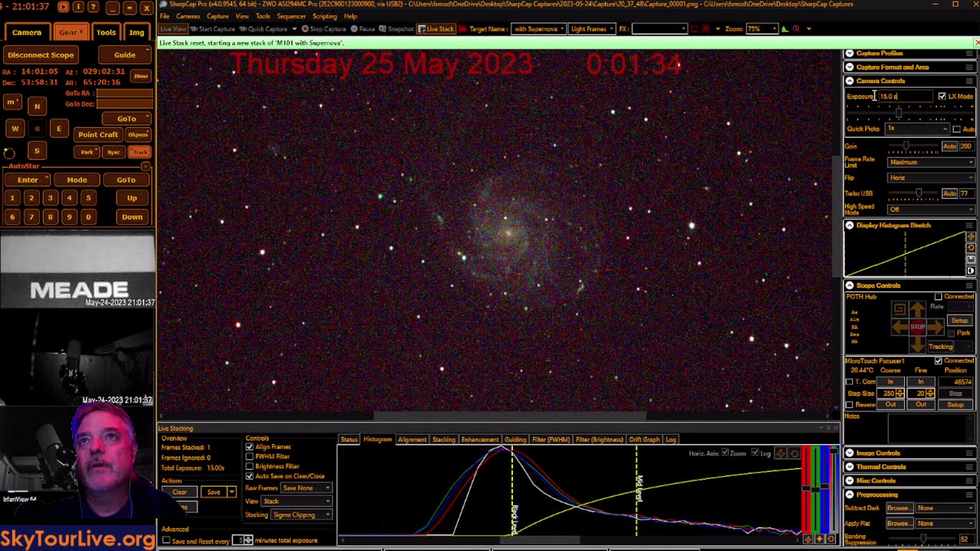Toggle Auto Save on Clear/Close checkbox
The width and height of the screenshot is (980, 551).
click(250, 476)
